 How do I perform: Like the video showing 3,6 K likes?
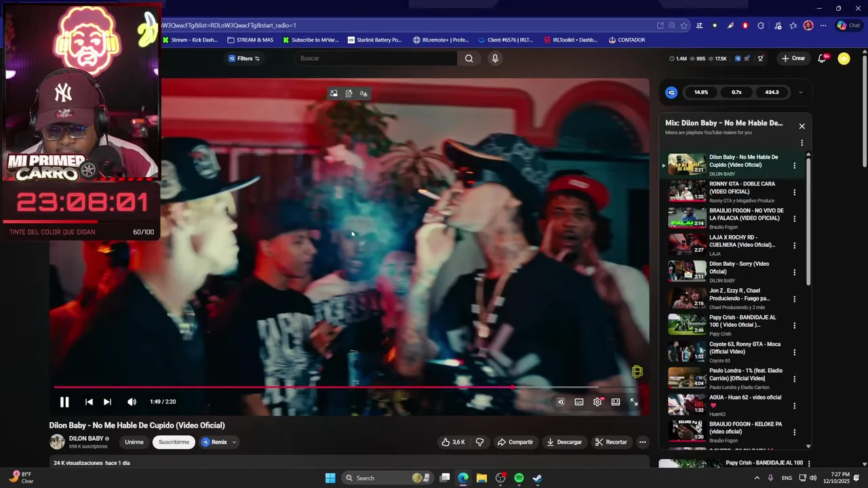coord(453,442)
